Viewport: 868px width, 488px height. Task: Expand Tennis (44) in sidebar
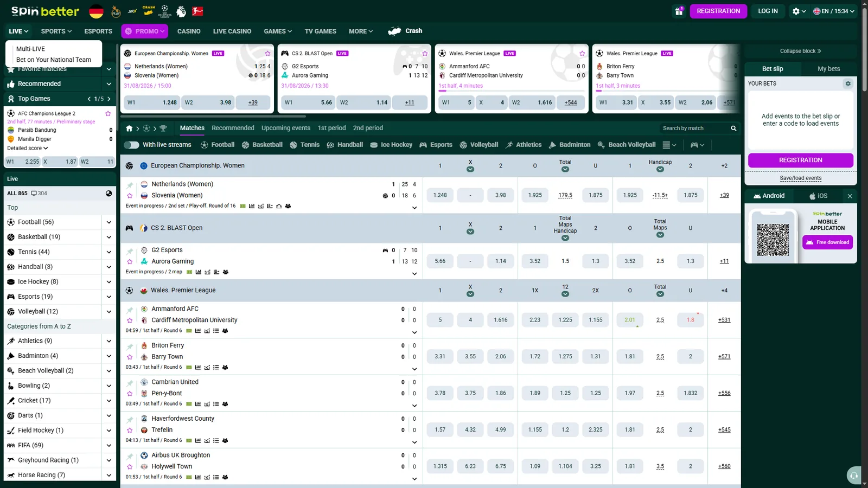tap(108, 252)
